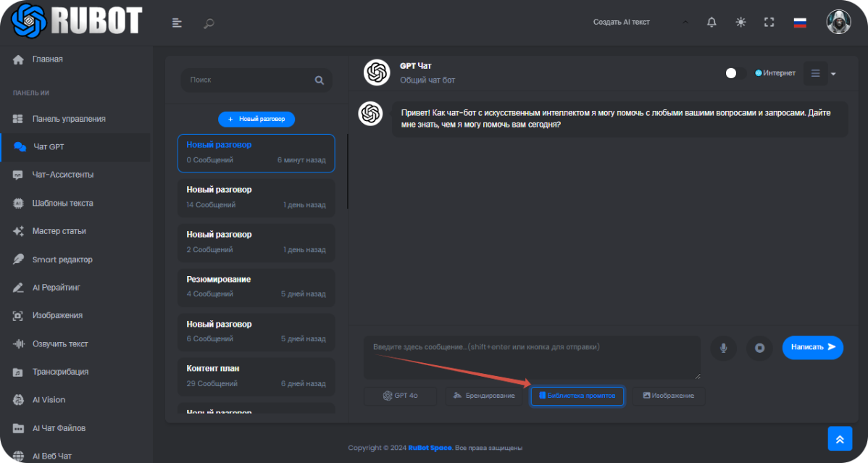The width and height of the screenshot is (868, 463).
Task: Open the Брендирование option
Action: [x=484, y=396]
